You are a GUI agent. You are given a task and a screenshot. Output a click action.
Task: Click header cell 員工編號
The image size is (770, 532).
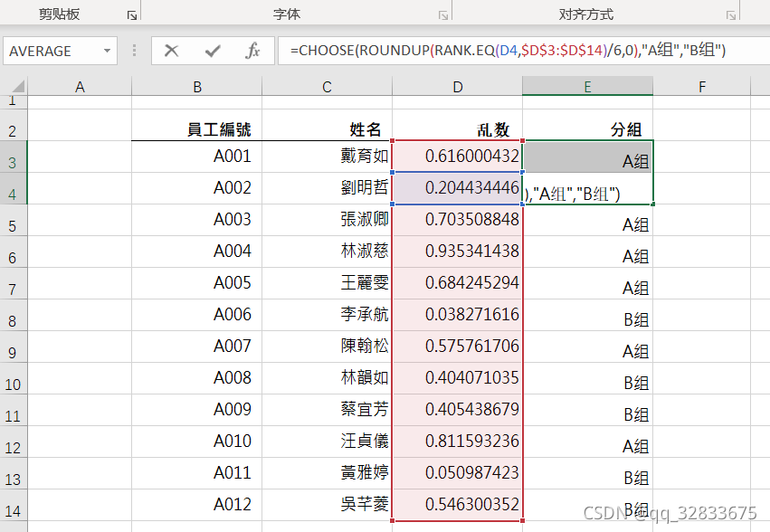click(197, 125)
